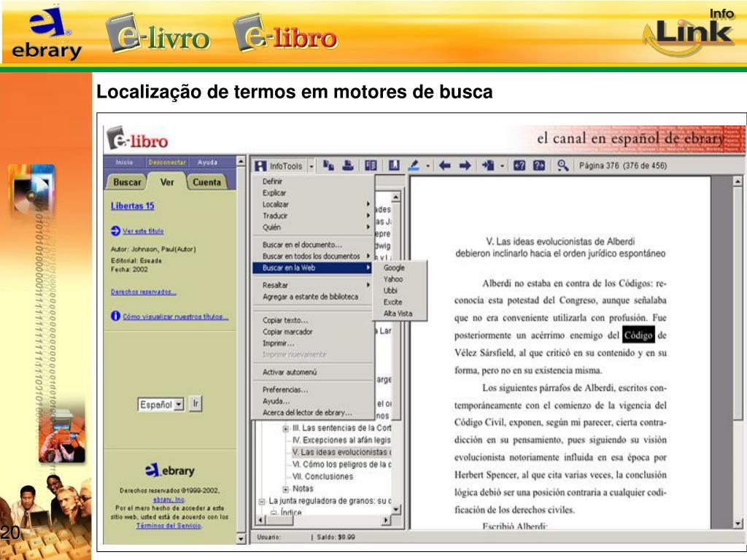Select the highlighter tool icon
Screen dimensions: 747x560
click(x=414, y=166)
